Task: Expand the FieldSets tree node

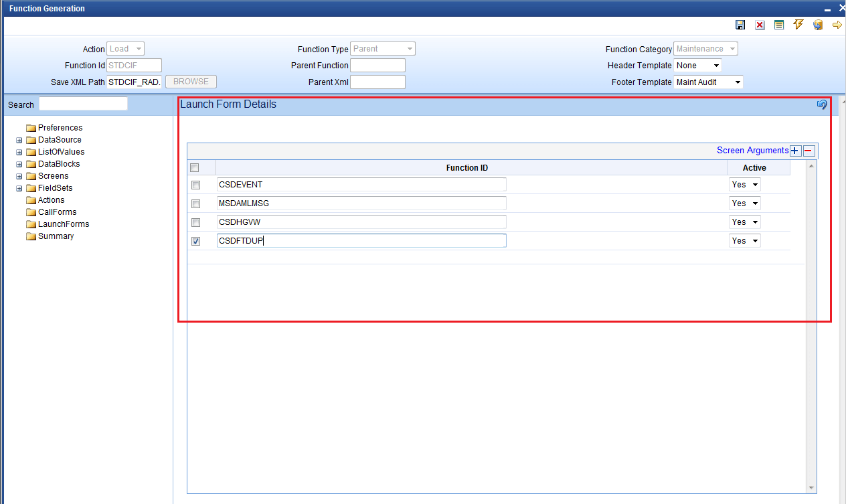Action: (19, 188)
